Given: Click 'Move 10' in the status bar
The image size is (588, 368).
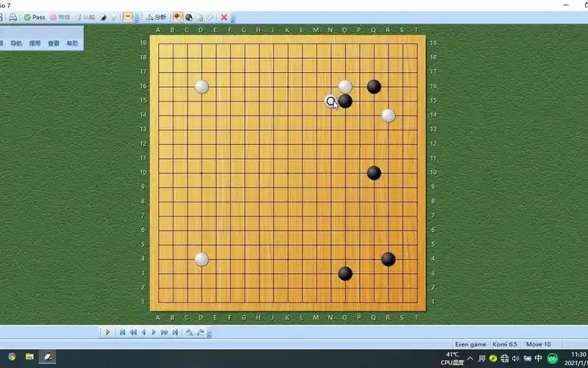Looking at the screenshot, I should click(539, 344).
